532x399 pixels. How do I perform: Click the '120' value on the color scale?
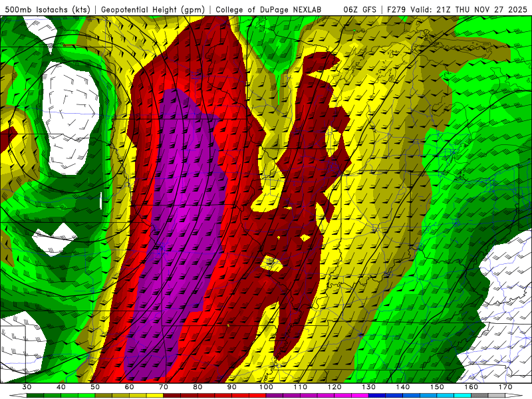[x=334, y=387]
